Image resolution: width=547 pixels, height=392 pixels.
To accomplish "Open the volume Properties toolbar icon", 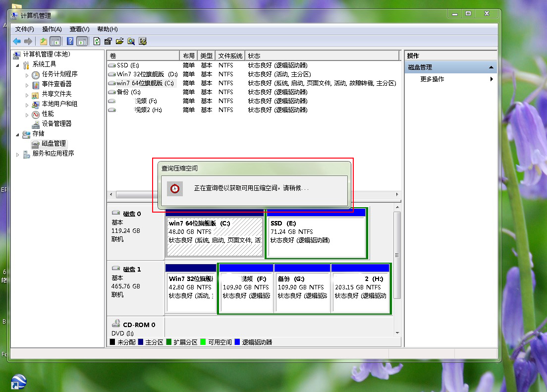I will point(108,41).
